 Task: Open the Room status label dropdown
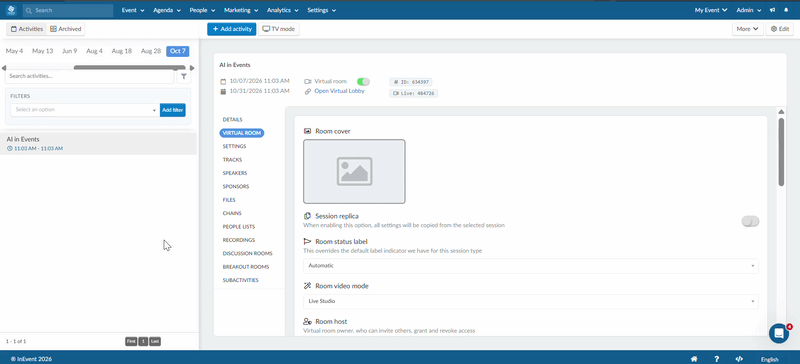[x=531, y=266]
